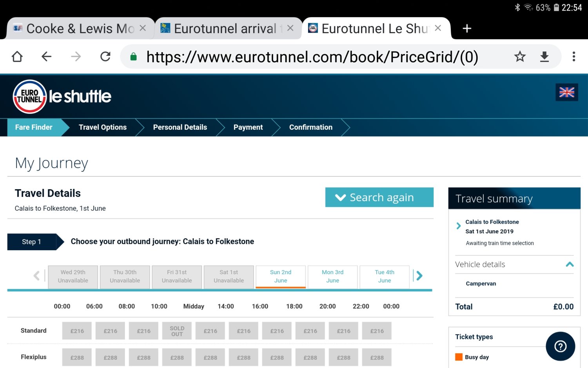Viewport: 588px width, 368px height.
Task: Change language with UK flag
Action: (567, 92)
